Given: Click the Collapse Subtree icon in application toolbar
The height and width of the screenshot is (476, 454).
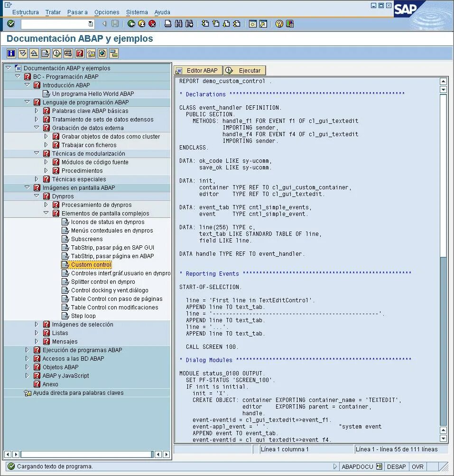Looking at the screenshot, I should point(34,54).
